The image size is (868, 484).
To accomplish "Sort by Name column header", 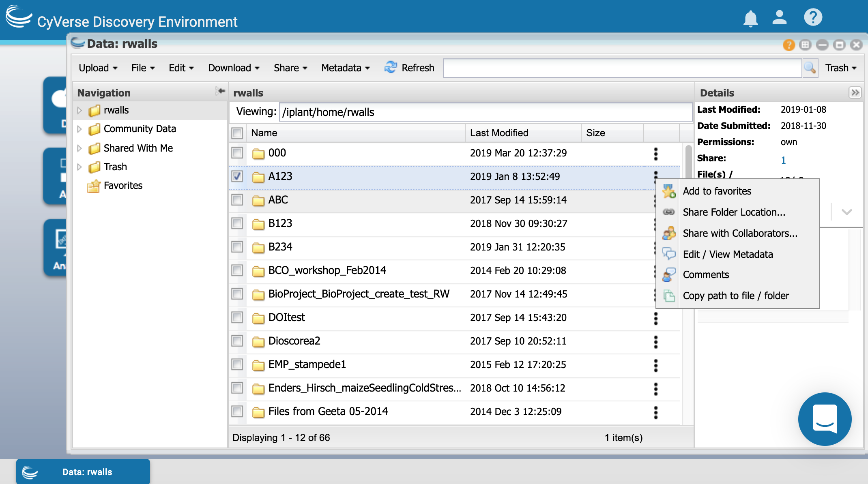I will [x=355, y=133].
